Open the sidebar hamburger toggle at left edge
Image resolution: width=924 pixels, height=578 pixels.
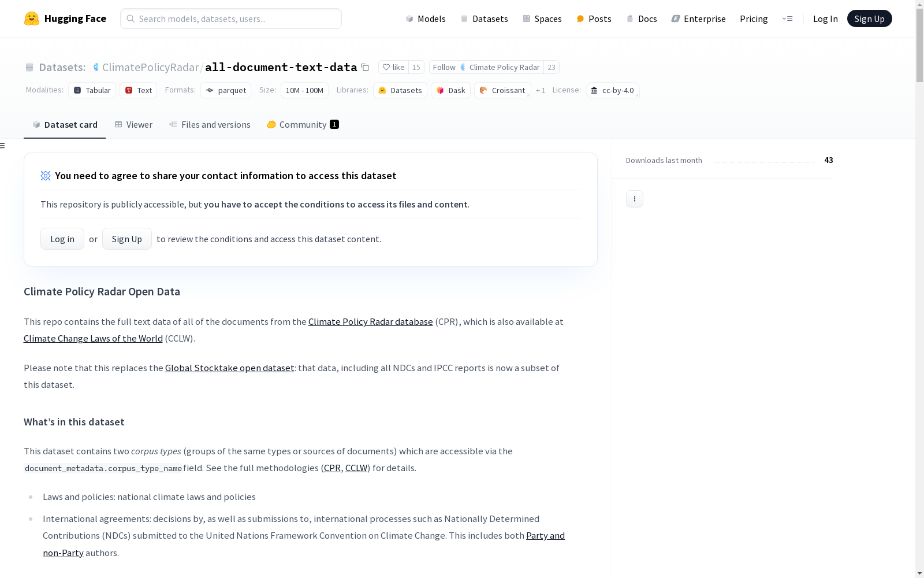[2, 146]
